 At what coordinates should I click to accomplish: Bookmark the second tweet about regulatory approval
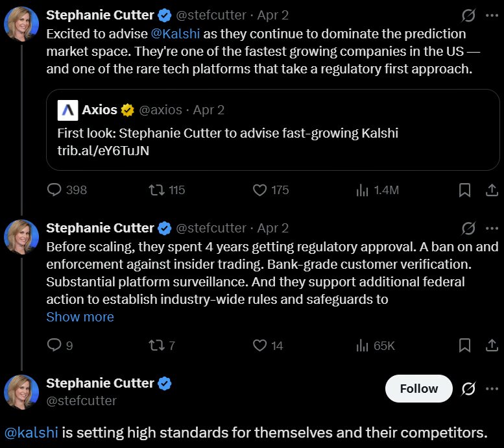(x=464, y=345)
